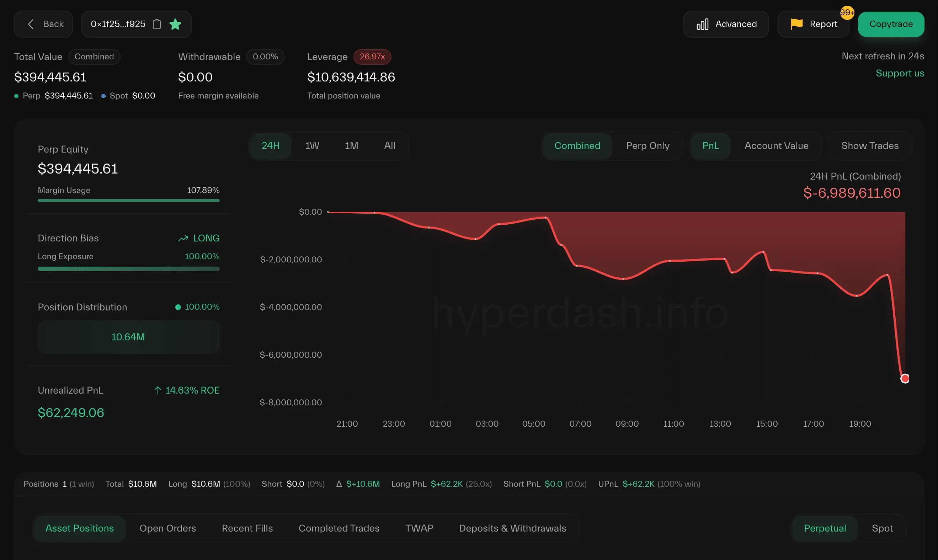Click the 14.63% ROE label

click(192, 390)
